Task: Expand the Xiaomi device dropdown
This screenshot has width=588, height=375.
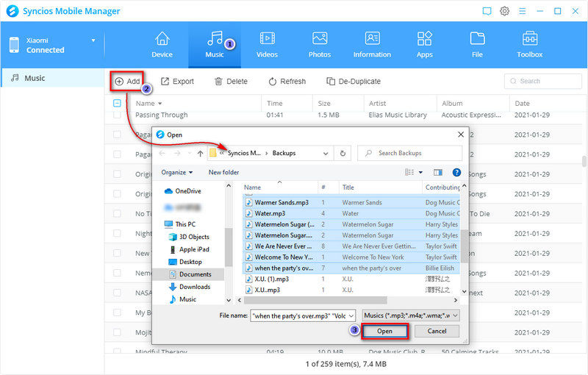Action: (x=93, y=40)
